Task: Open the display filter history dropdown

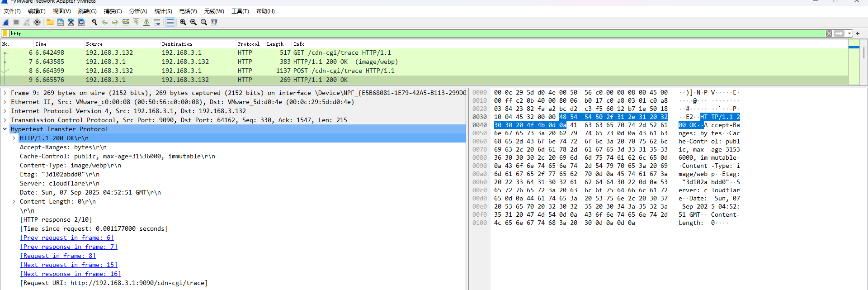Action: point(849,33)
